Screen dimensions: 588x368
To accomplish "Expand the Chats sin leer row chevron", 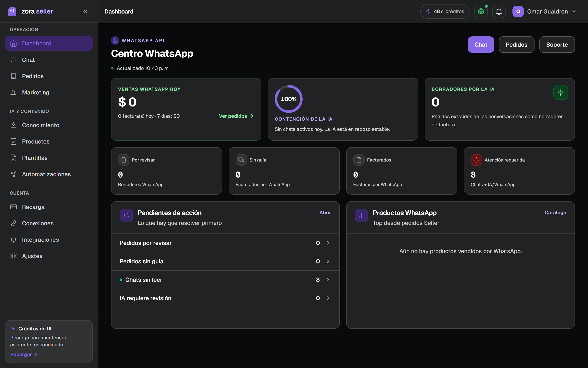I will [x=328, y=280].
